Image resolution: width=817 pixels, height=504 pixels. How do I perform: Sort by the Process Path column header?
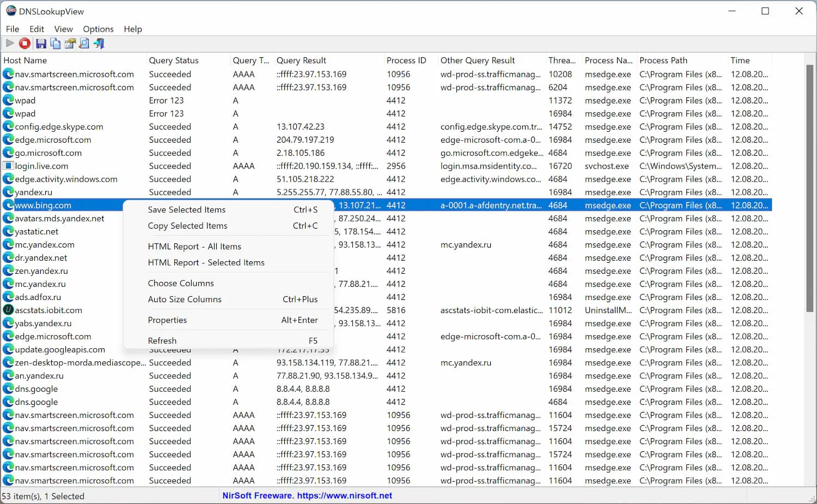(x=682, y=60)
